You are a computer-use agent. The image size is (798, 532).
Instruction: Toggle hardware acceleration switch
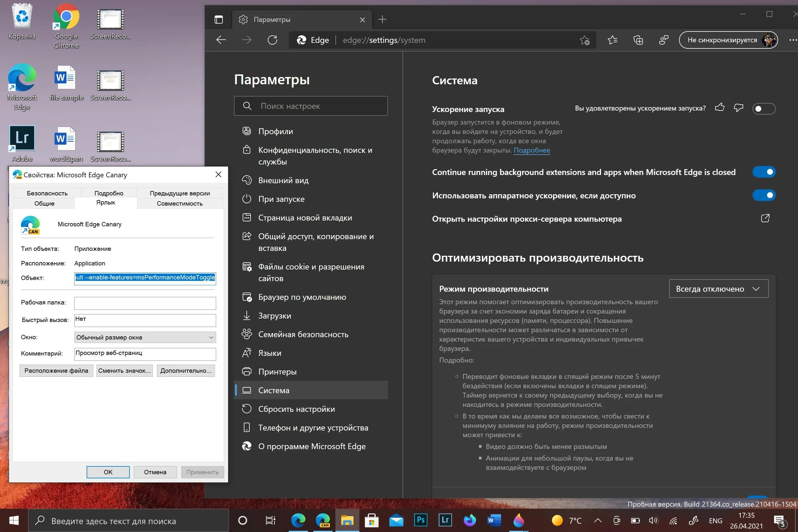(764, 195)
